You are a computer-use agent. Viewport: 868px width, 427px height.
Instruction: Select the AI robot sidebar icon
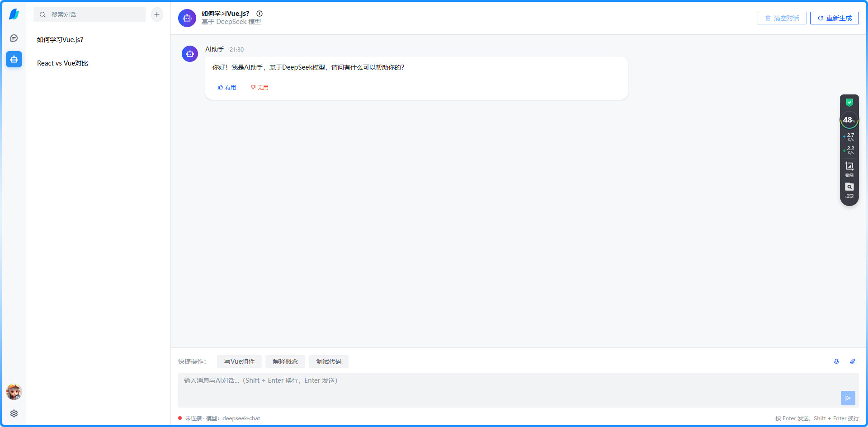[14, 59]
